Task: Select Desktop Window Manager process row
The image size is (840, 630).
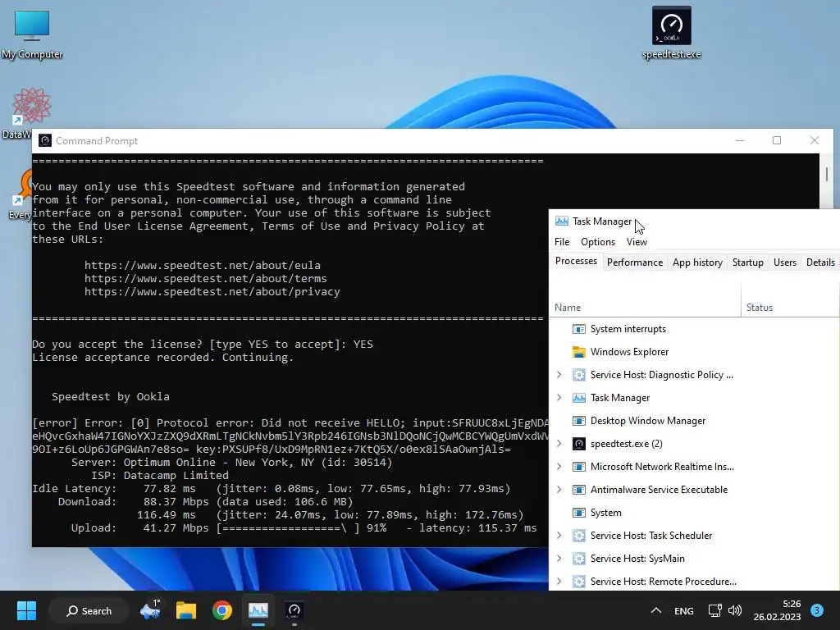Action: coord(694,421)
